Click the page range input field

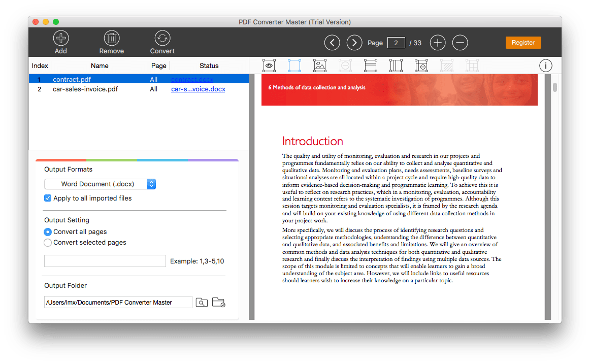[x=105, y=261]
